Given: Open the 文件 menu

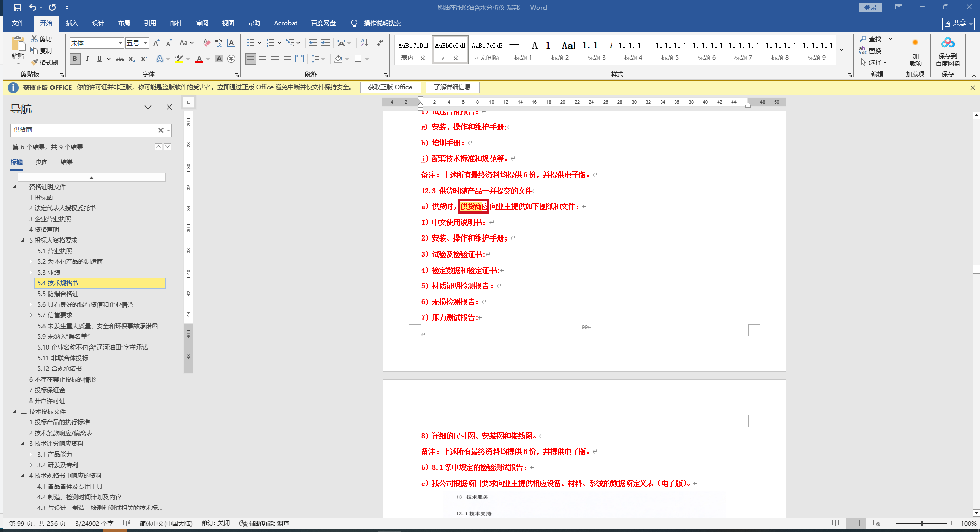Looking at the screenshot, I should [x=18, y=23].
